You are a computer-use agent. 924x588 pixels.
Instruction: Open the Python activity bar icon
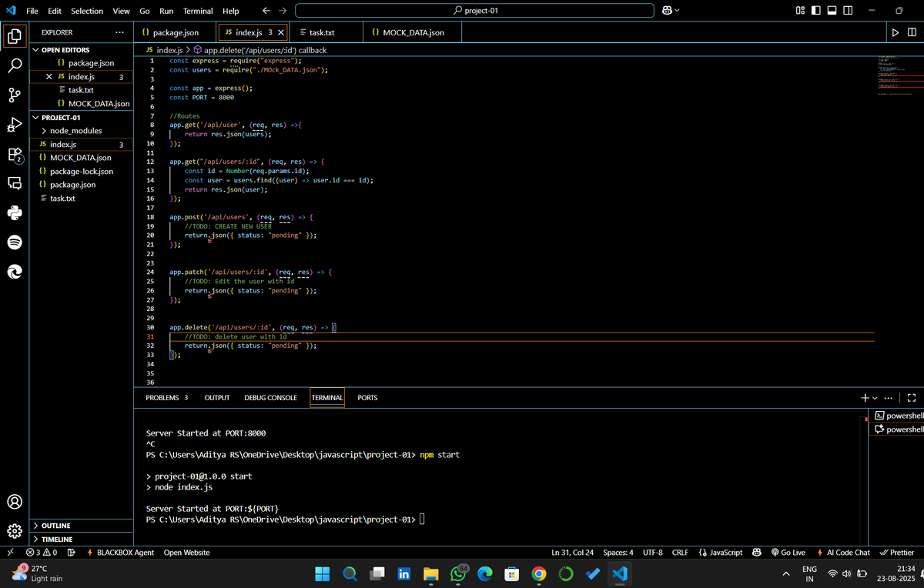coord(15,213)
